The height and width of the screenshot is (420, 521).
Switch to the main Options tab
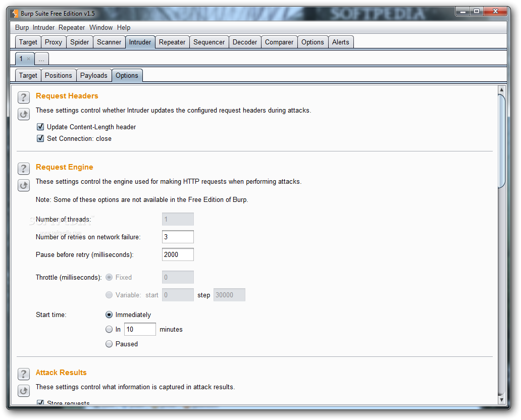312,42
